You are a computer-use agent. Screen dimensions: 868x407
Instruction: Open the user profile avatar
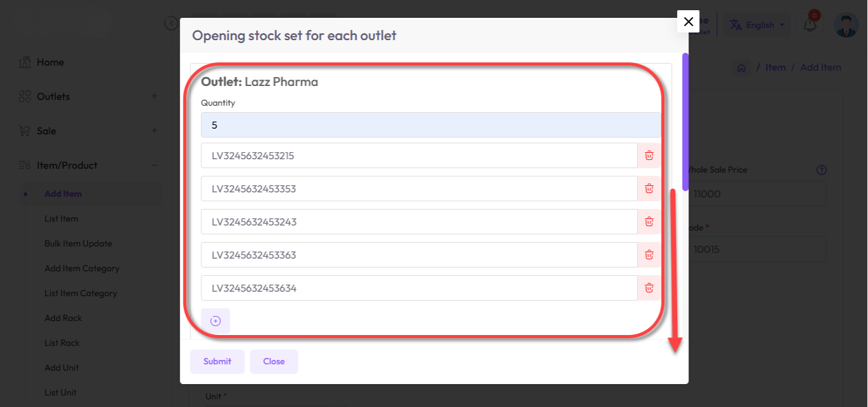coord(846,24)
